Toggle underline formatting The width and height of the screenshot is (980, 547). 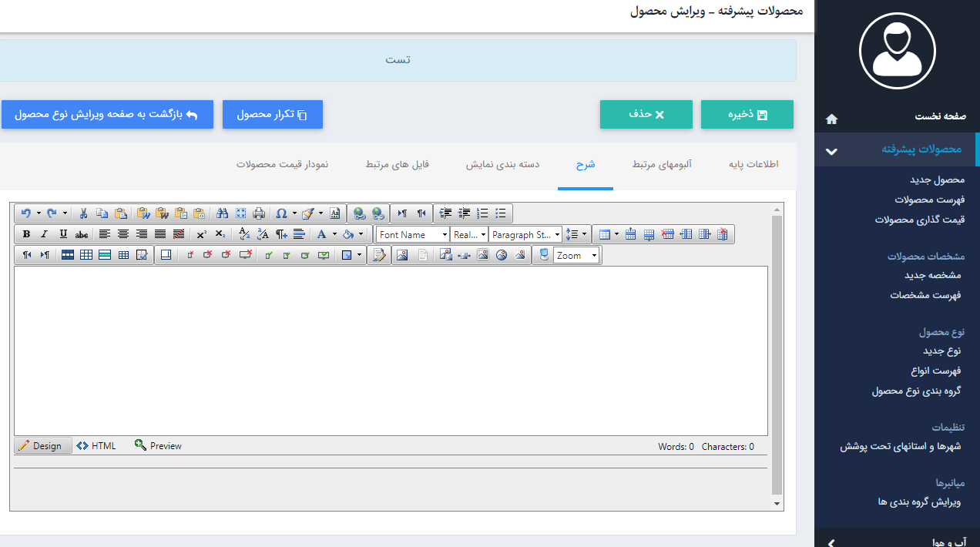coord(63,234)
